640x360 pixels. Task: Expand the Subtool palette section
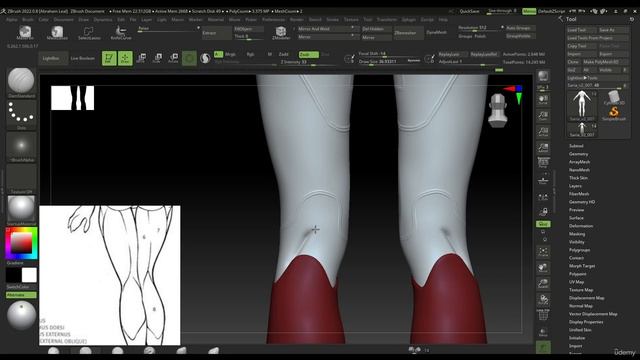point(576,146)
